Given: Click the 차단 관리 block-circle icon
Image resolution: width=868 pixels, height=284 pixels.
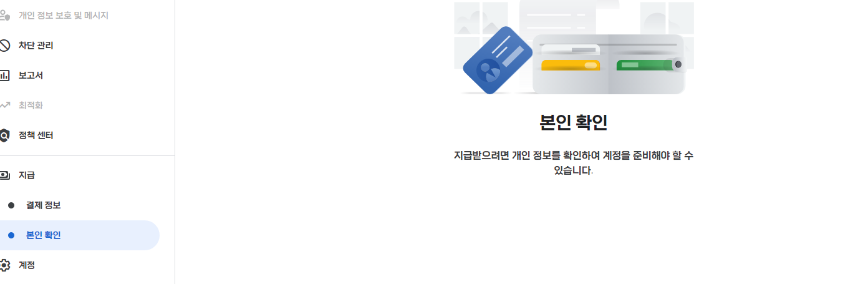Looking at the screenshot, I should [x=4, y=46].
